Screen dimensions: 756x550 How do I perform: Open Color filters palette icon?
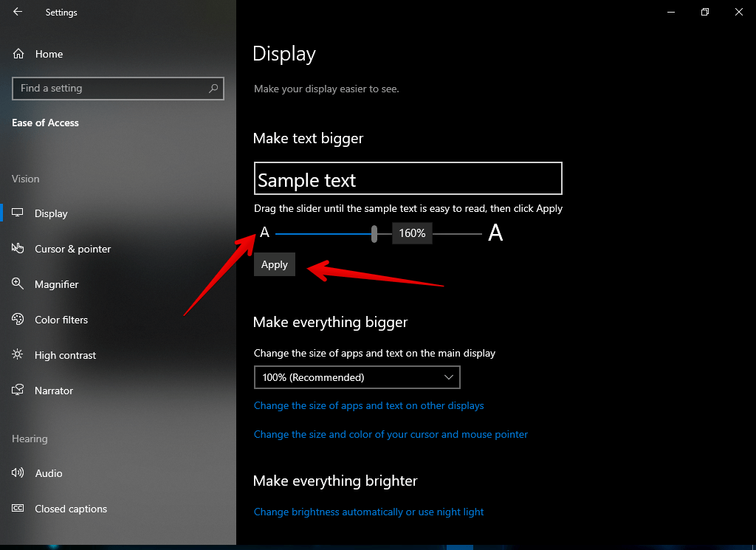[x=18, y=320]
